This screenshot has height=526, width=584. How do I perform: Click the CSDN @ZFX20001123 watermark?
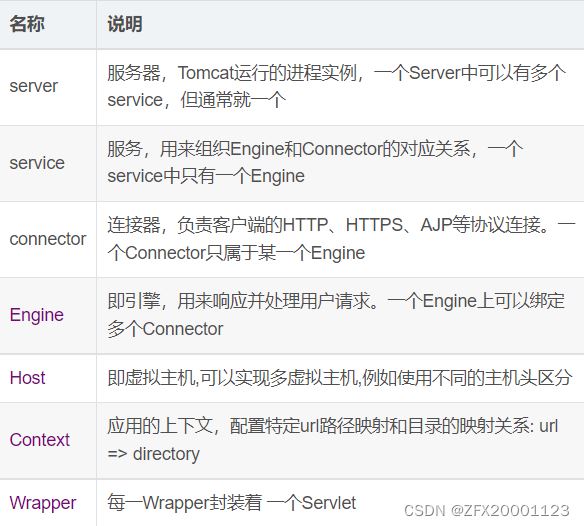click(487, 511)
